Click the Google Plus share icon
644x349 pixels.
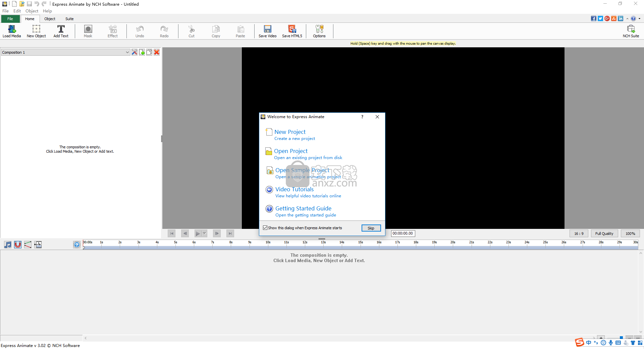[607, 18]
